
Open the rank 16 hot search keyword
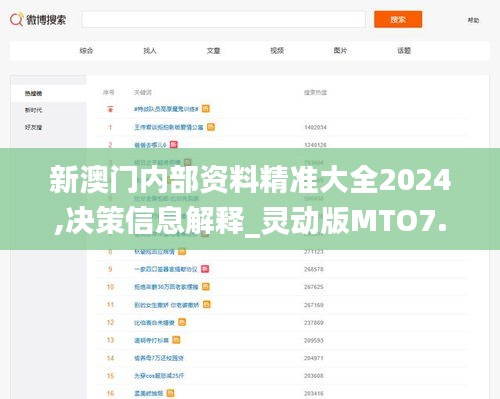pyautogui.click(x=149, y=394)
